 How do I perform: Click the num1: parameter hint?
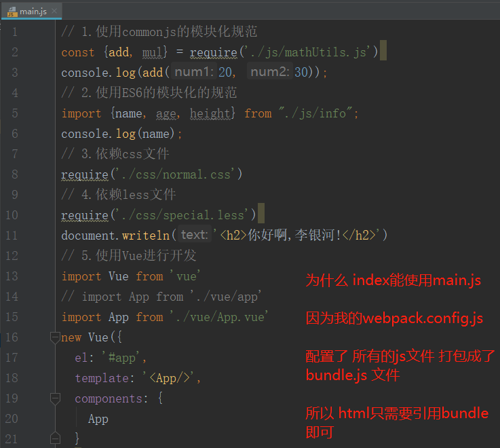pyautogui.click(x=194, y=72)
